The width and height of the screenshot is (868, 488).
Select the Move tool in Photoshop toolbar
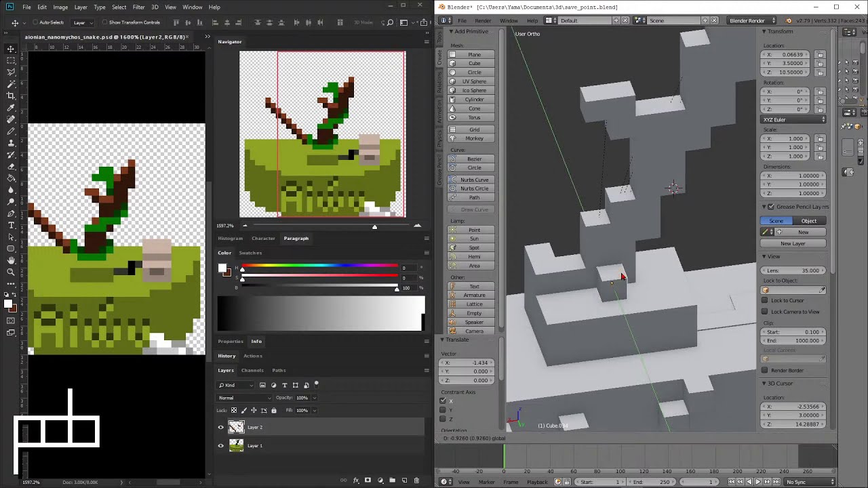point(11,49)
